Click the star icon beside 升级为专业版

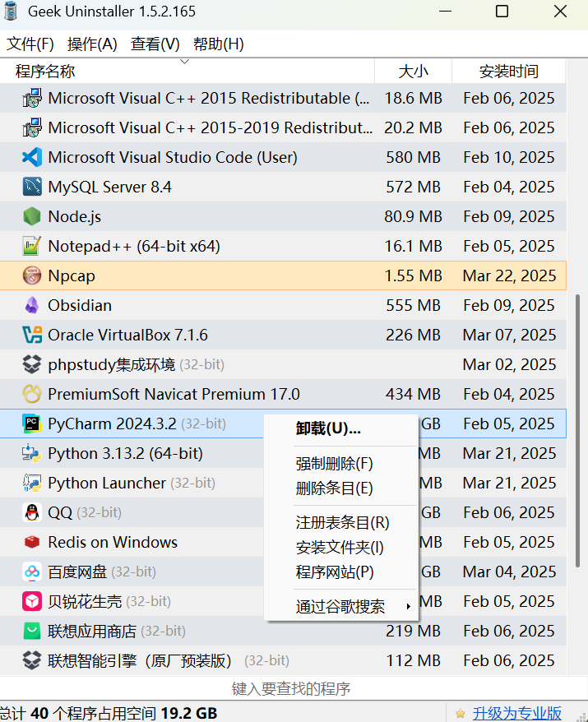(x=460, y=714)
